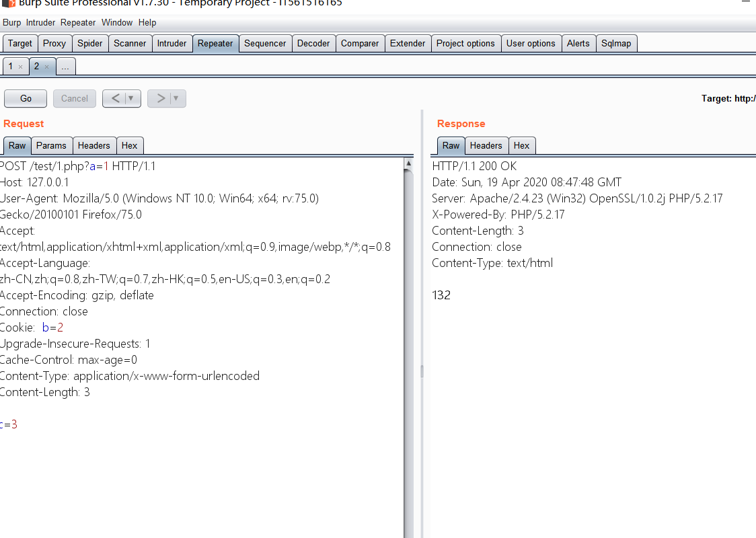Click the request Content-Length: 3 line
Viewport: 756px width, 538px height.
[x=45, y=392]
